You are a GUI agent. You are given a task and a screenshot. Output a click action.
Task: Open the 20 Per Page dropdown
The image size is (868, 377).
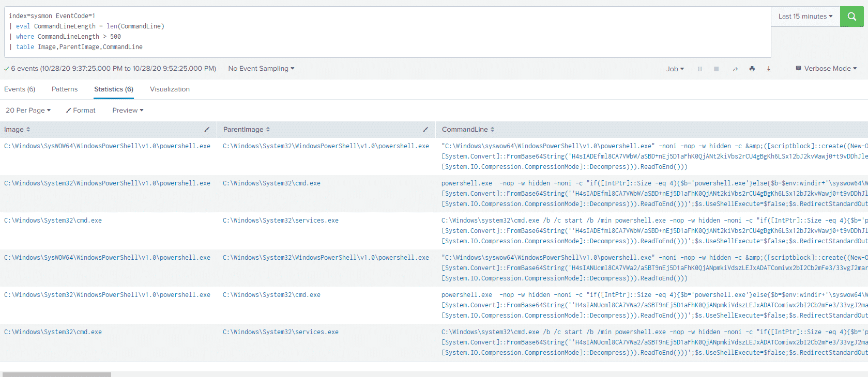click(x=28, y=111)
